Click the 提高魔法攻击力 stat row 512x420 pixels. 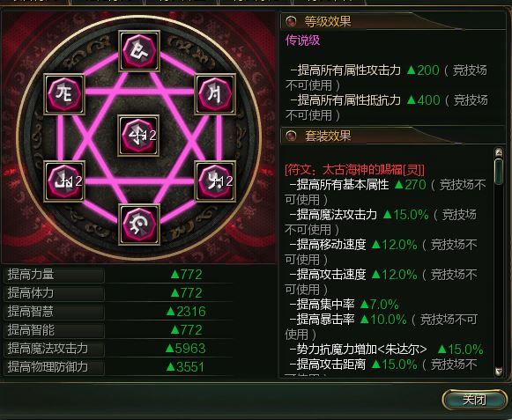(119, 349)
